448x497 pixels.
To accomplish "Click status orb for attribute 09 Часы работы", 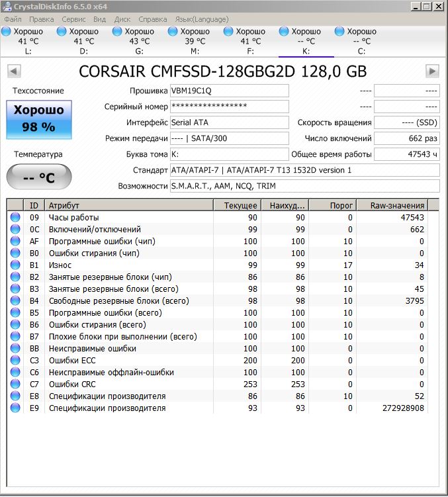I will [x=15, y=218].
